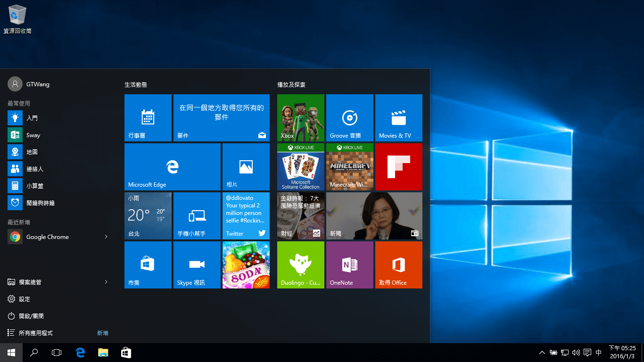Launch the Skype 視訊 tile
Viewport: 644px width, 362px height.
(197, 265)
